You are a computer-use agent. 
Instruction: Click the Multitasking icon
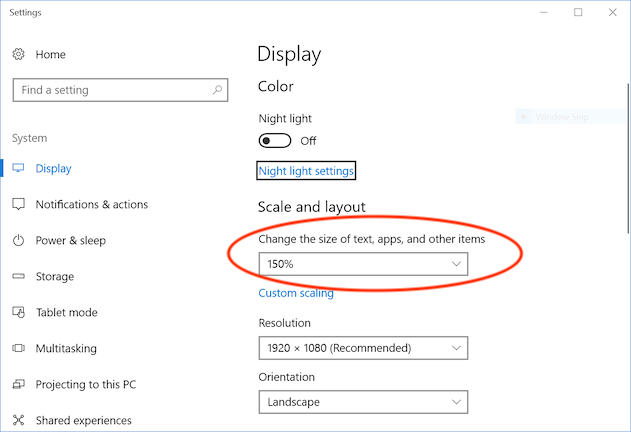tap(18, 349)
